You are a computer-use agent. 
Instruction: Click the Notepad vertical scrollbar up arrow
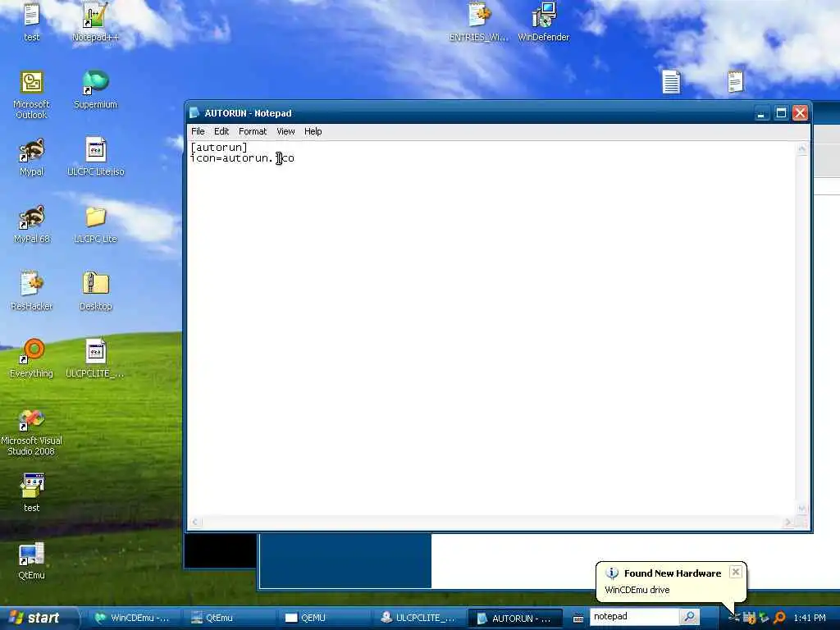(x=802, y=149)
